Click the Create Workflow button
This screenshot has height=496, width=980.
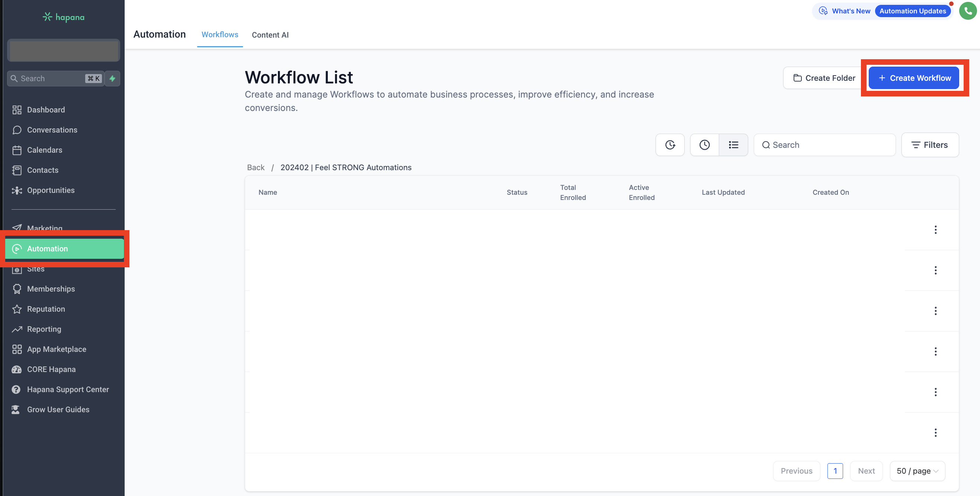[913, 78]
